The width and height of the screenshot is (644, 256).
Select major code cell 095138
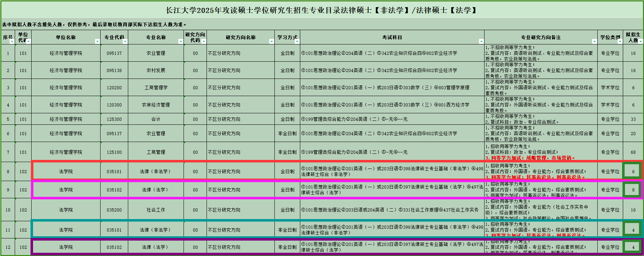click(x=114, y=70)
